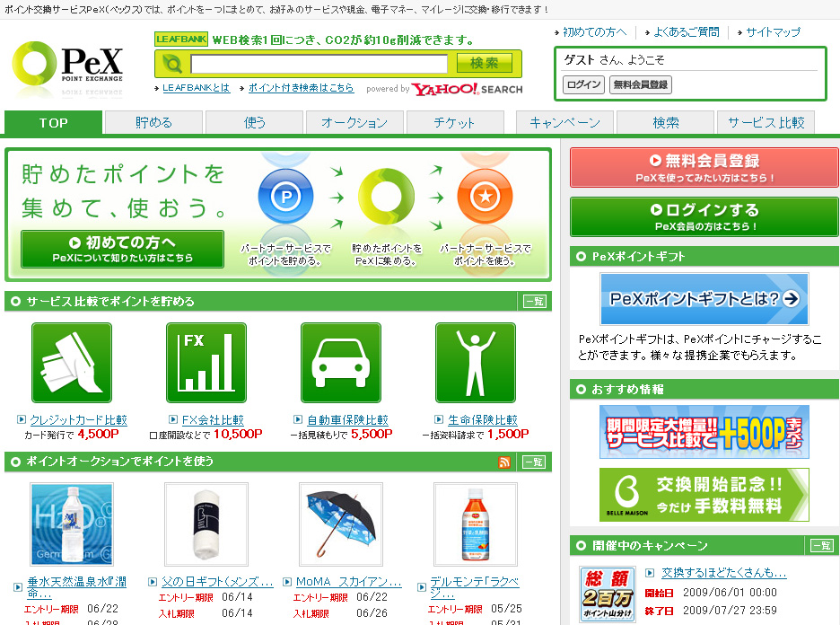Click the 総額2百万 campaign thumbnail

tap(608, 594)
